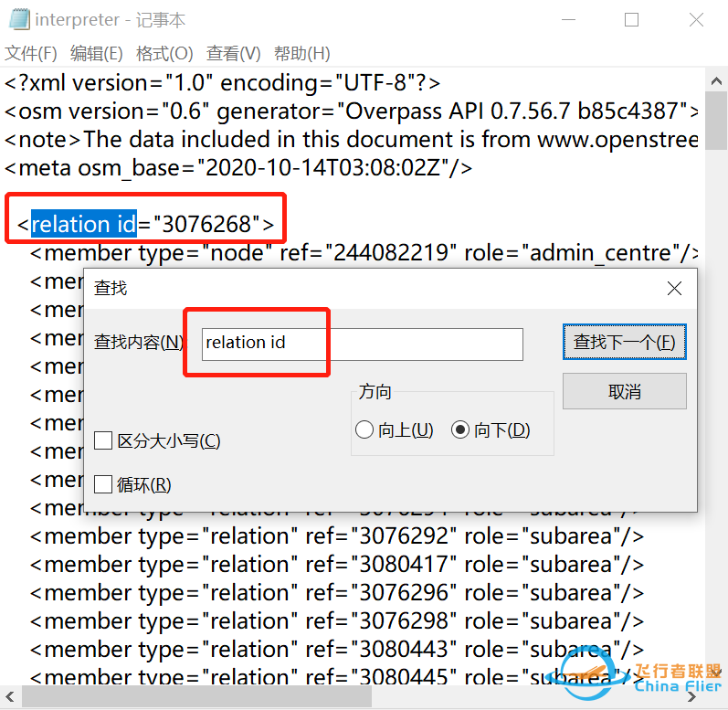
Task: Close the 查找 dialog with X
Action: 674,288
